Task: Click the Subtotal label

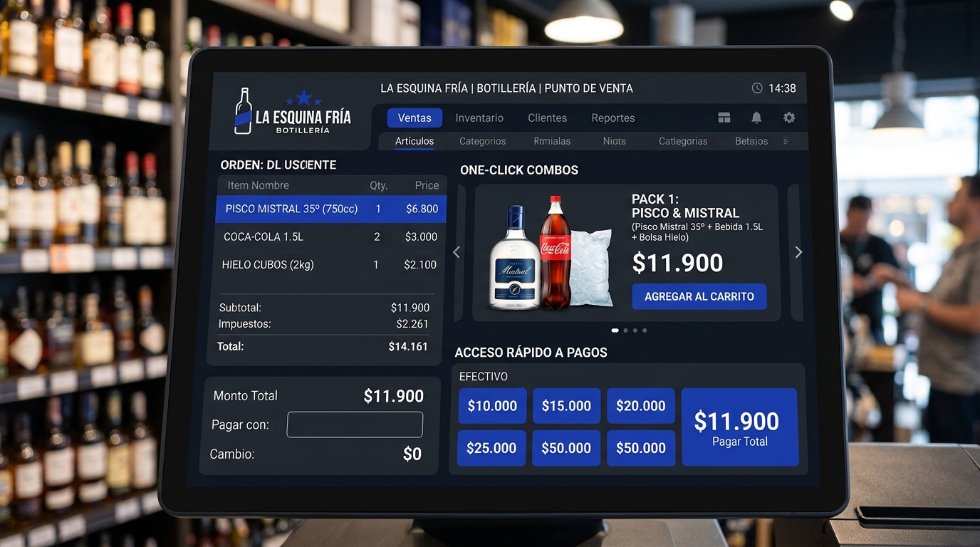Action: [x=240, y=308]
